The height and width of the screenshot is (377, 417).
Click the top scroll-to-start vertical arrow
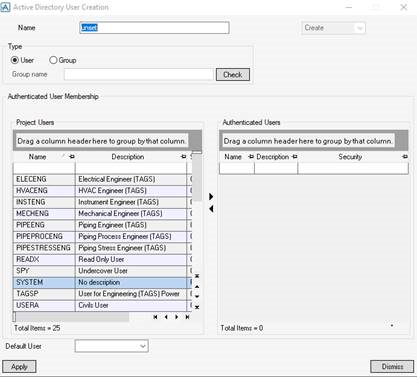tap(197, 276)
